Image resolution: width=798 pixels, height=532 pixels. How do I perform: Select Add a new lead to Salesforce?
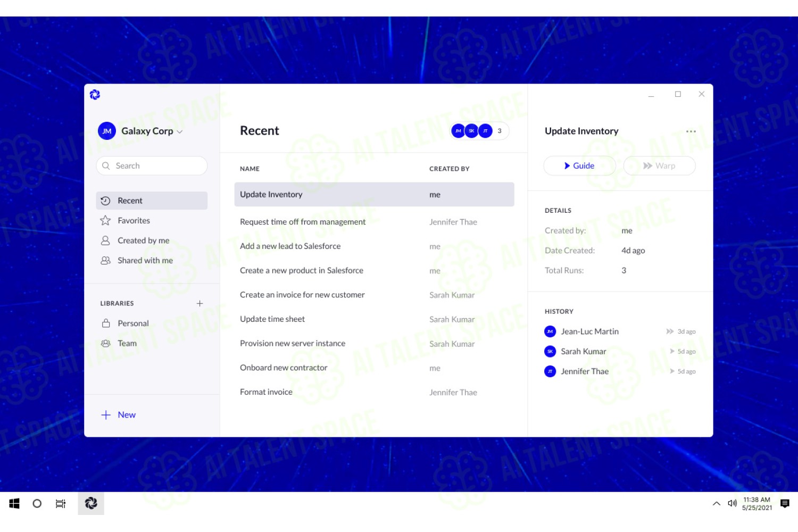coord(374,246)
